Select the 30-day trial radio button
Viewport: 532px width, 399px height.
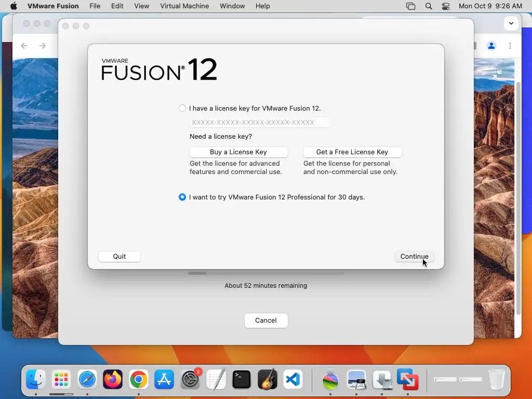(182, 197)
